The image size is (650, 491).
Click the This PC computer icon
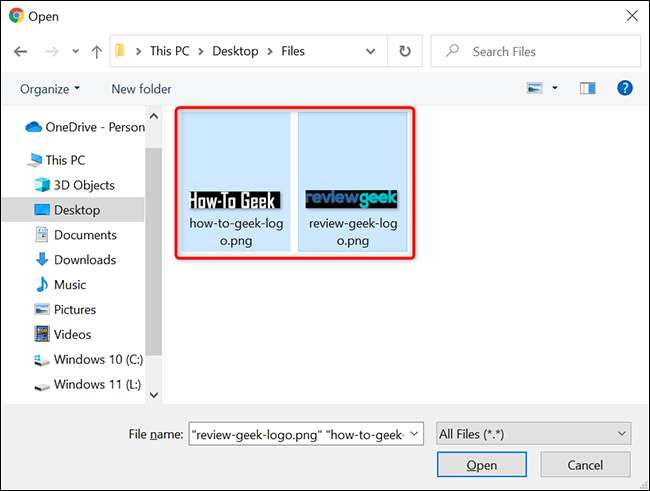(34, 160)
